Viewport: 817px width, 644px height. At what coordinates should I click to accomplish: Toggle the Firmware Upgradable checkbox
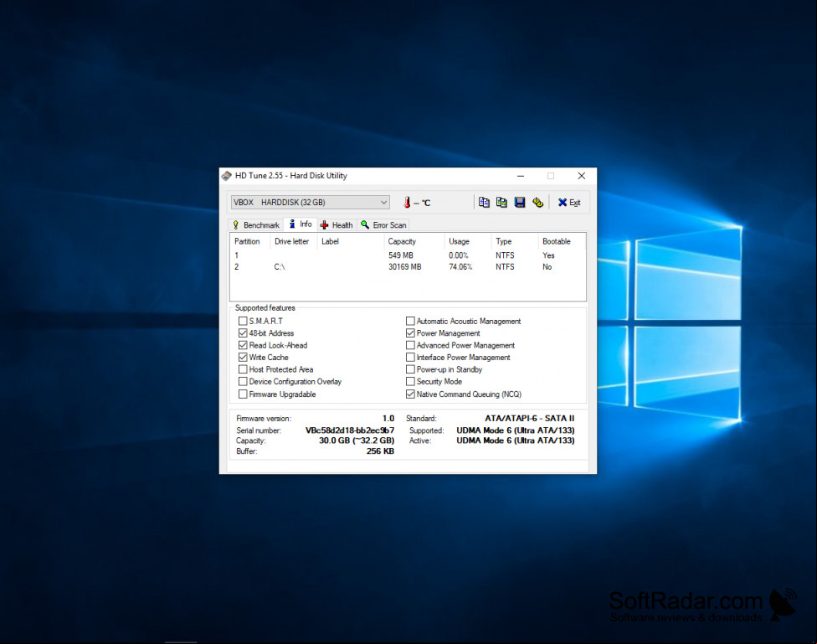[243, 394]
